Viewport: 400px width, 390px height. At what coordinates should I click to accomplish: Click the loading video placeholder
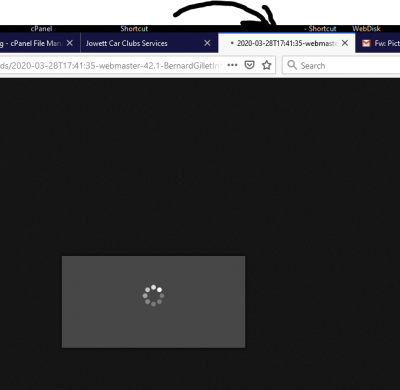pyautogui.click(x=153, y=302)
